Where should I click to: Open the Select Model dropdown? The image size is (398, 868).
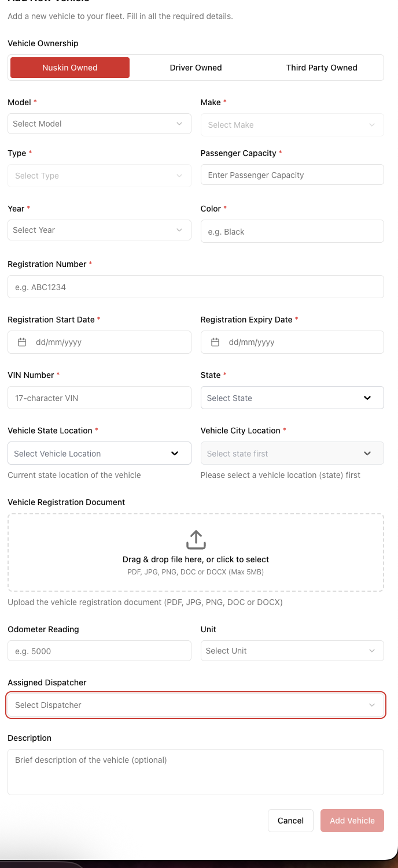point(99,124)
